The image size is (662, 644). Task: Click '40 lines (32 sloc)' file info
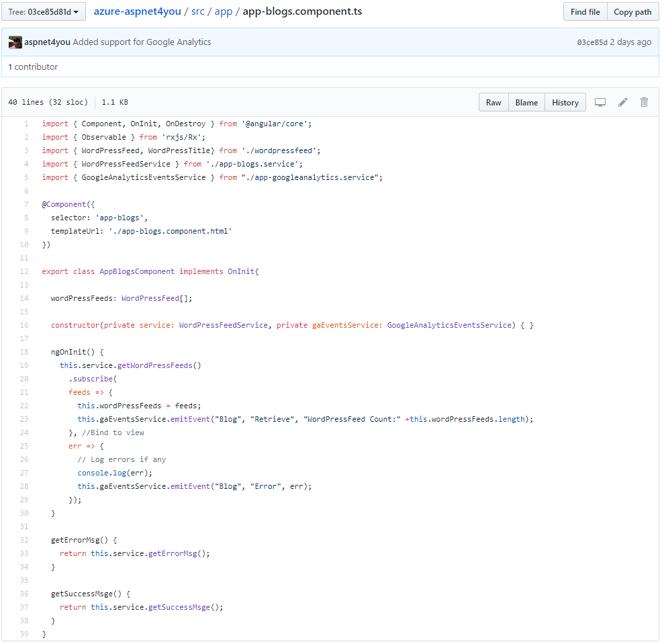48,102
